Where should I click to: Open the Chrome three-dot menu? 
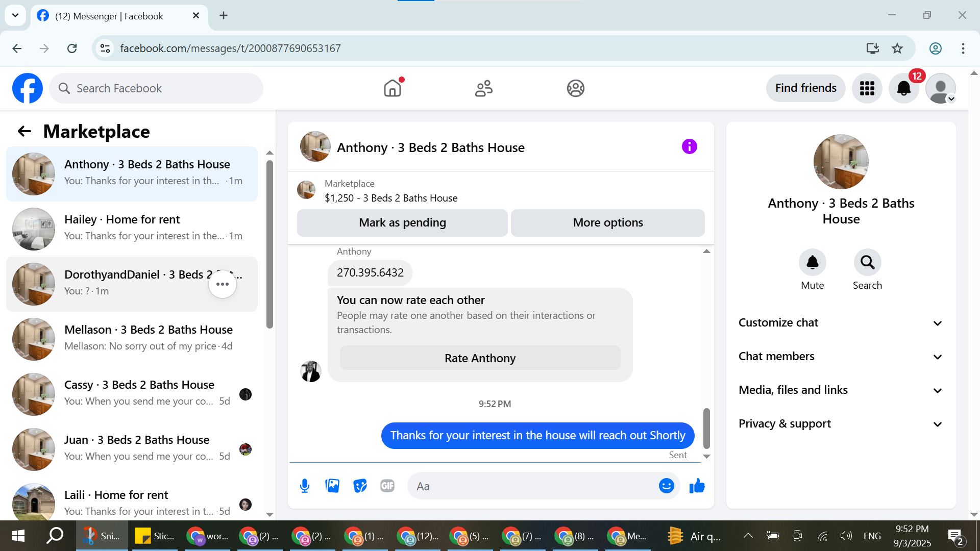click(963, 48)
